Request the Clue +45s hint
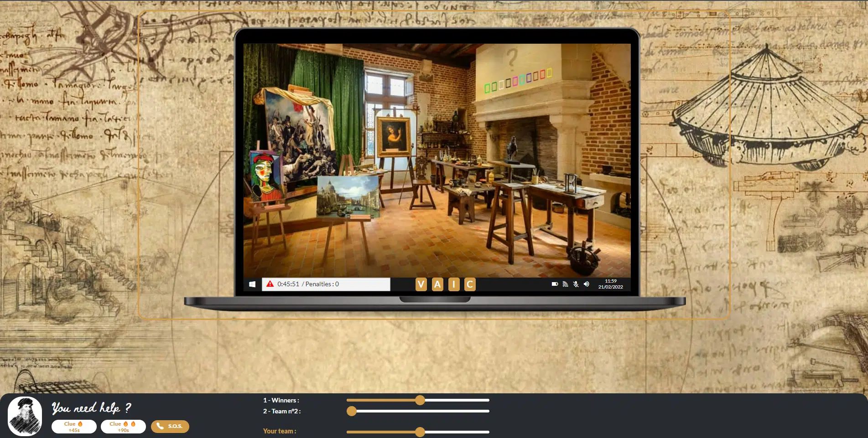 click(x=74, y=427)
